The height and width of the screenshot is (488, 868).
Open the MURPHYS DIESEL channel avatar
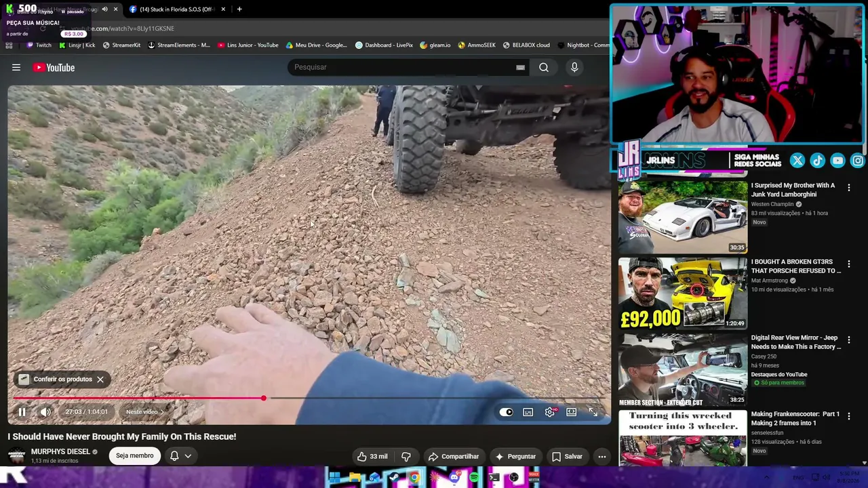(17, 455)
